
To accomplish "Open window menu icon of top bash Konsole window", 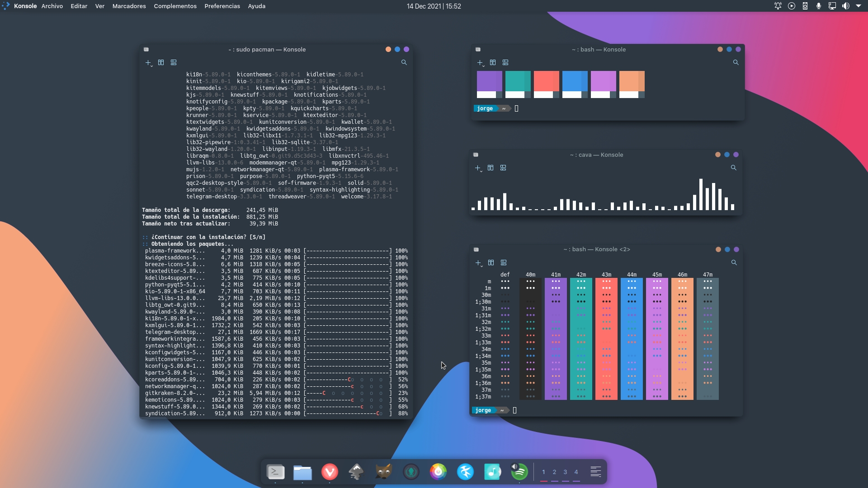I will point(478,50).
